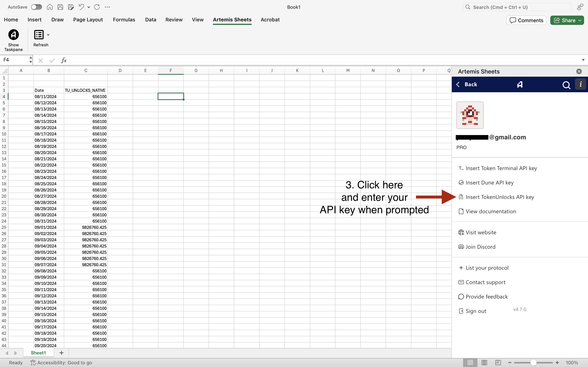Open the undo history dropdown arrow

[x=89, y=7]
